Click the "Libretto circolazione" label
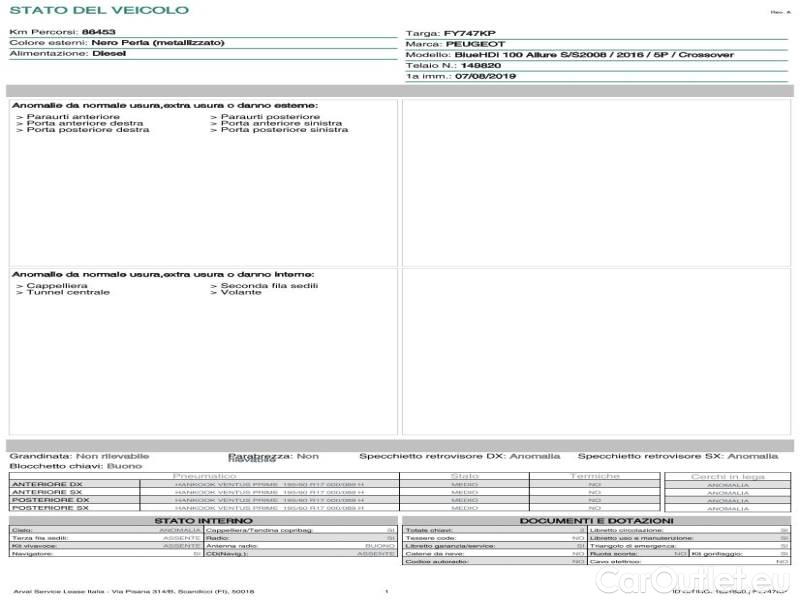 (627, 531)
